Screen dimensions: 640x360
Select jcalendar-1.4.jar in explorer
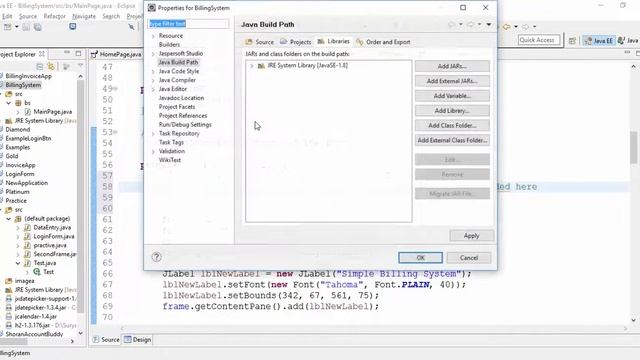pyautogui.click(x=36, y=316)
